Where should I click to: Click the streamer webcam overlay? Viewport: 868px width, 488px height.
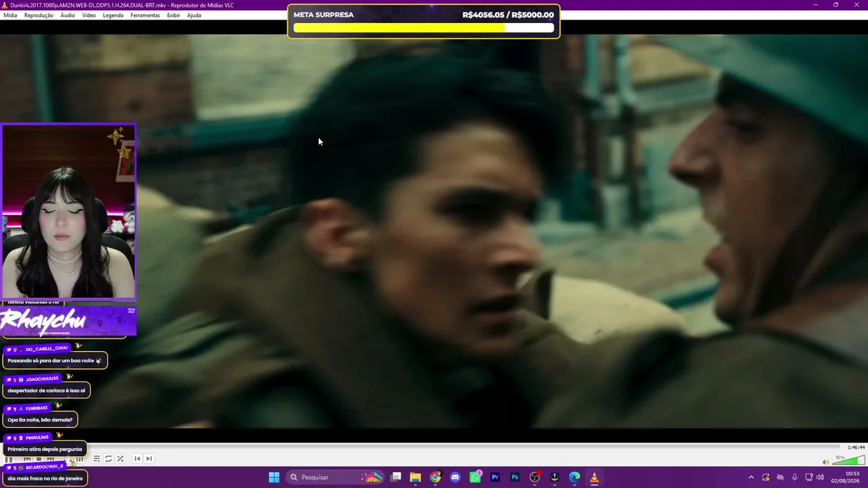pos(68,211)
